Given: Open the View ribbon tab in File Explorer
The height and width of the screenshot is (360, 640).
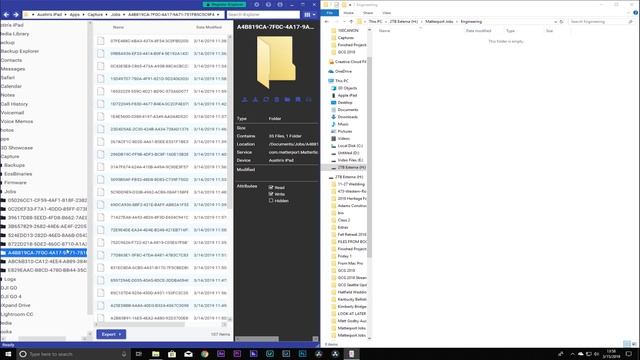Looking at the screenshot, I should click(387, 13).
